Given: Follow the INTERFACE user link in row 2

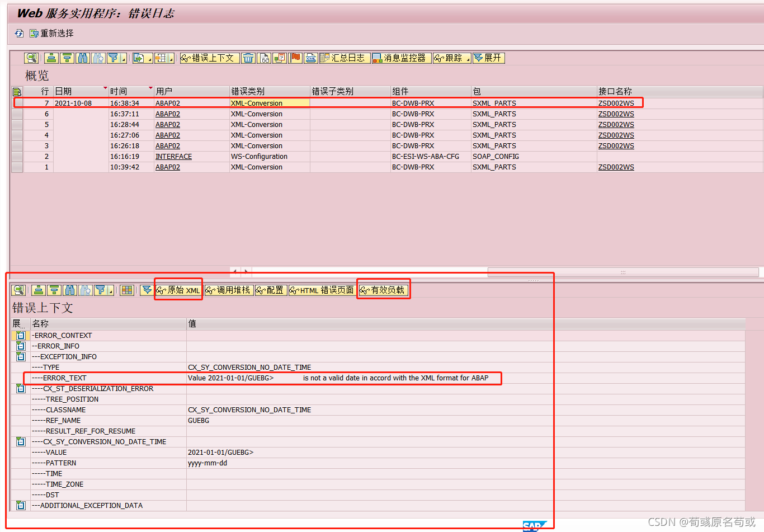Looking at the screenshot, I should pyautogui.click(x=173, y=156).
